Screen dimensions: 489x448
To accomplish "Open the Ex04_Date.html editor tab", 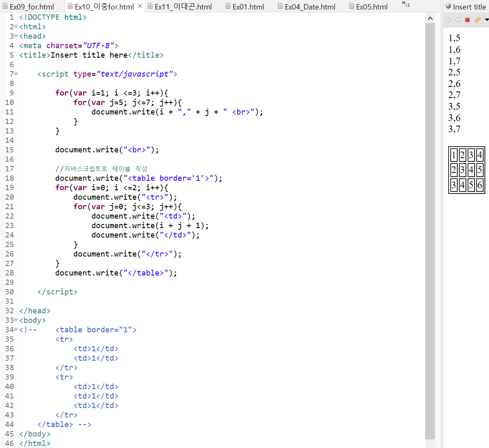I will coord(307,7).
